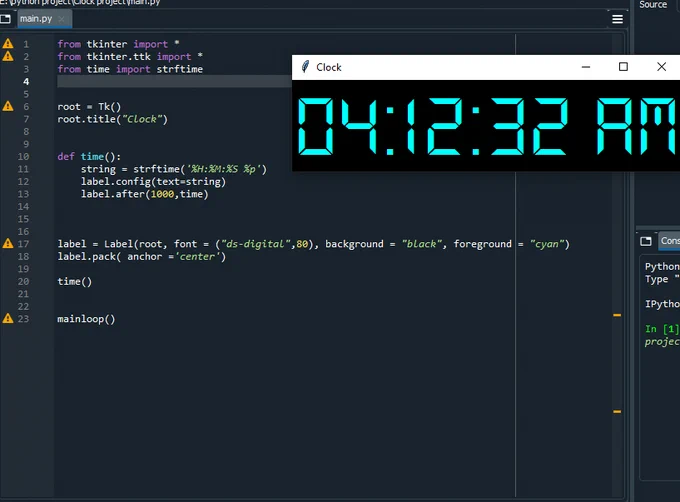
Task: Click upper orange marker in scrollbar flag area
Action: coord(617,315)
